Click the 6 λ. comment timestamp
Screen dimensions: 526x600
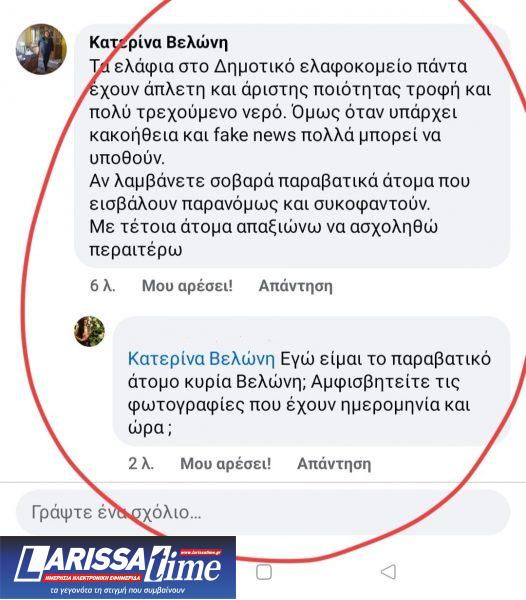103,286
